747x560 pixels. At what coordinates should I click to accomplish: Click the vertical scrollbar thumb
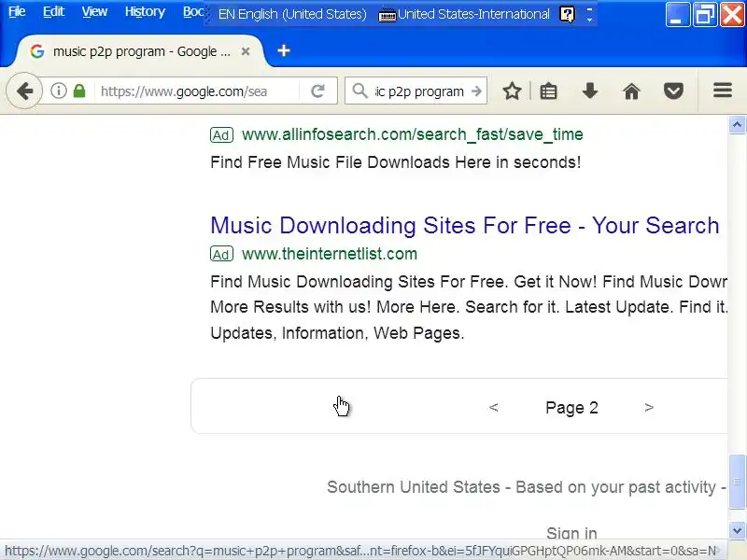[737, 482]
